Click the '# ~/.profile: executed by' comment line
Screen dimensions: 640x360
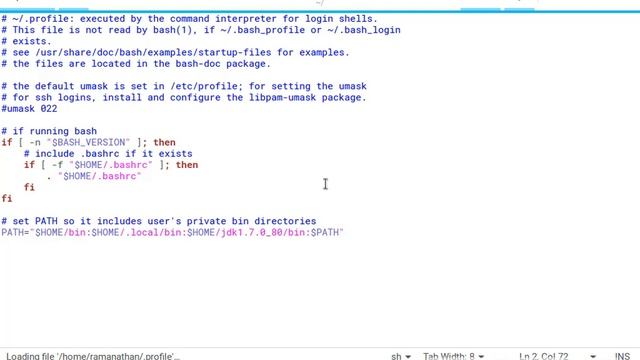189,19
